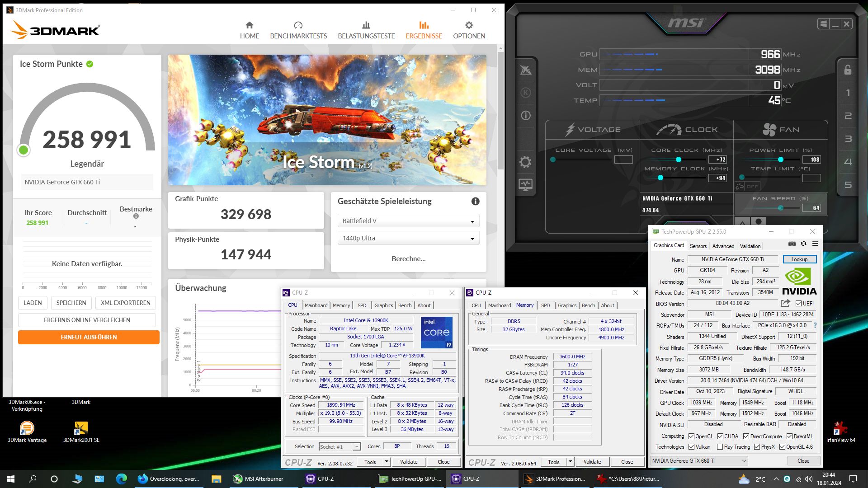Select Afterburner profile slot 5
868x488 pixels.
click(x=848, y=185)
